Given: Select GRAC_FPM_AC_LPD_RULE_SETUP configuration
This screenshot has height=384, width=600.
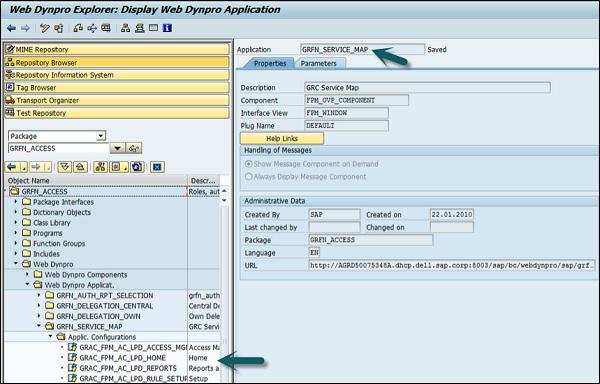Looking at the screenshot, I should [133, 378].
